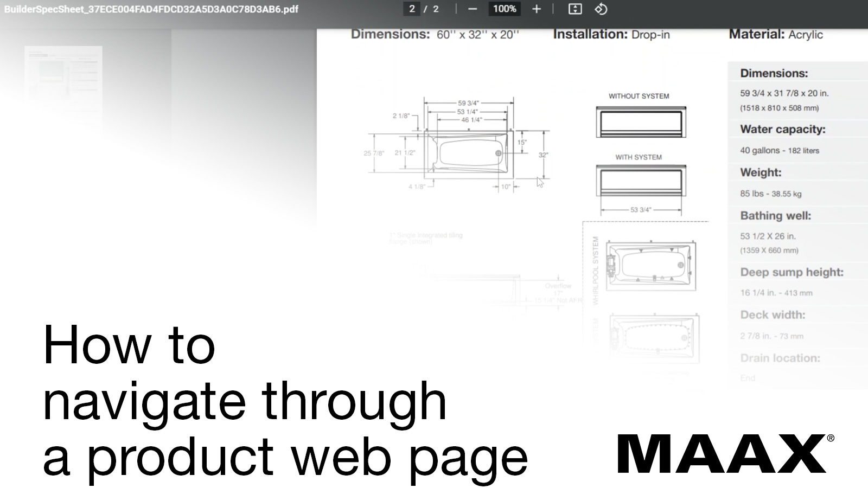Click the 100% zoom level field
868x488 pixels.
point(505,9)
